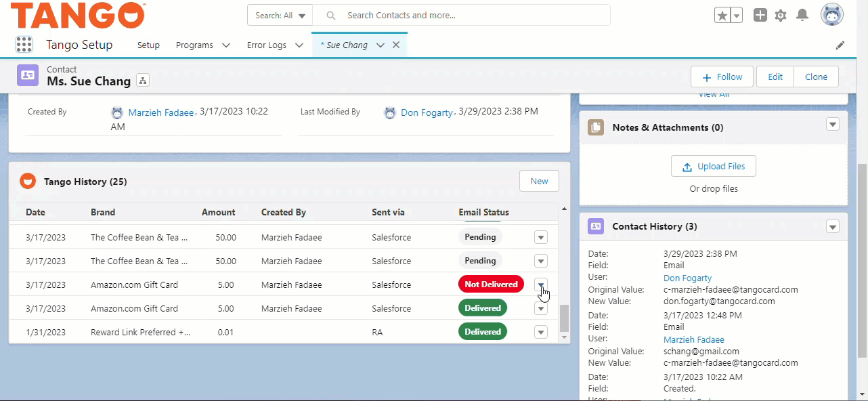This screenshot has width=868, height=401.
Task: Open the Don Fogarty link in Last Modified By
Action: (427, 113)
